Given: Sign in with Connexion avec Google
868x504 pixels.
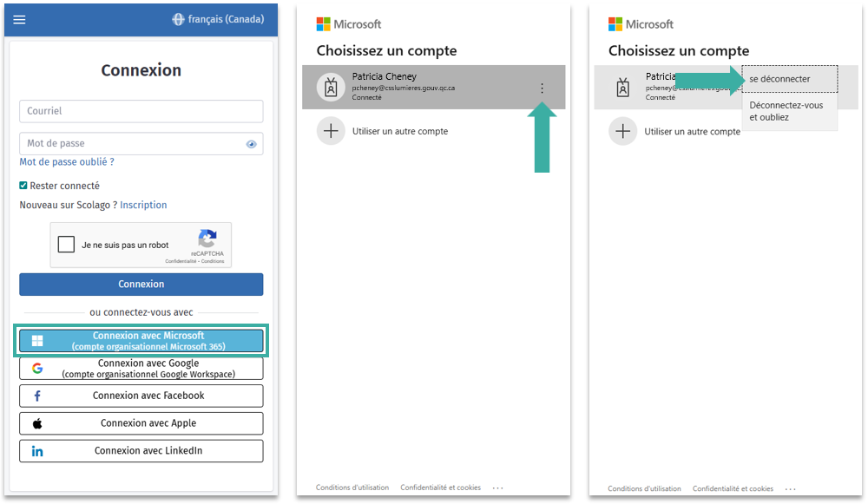Looking at the screenshot, I should [x=141, y=369].
